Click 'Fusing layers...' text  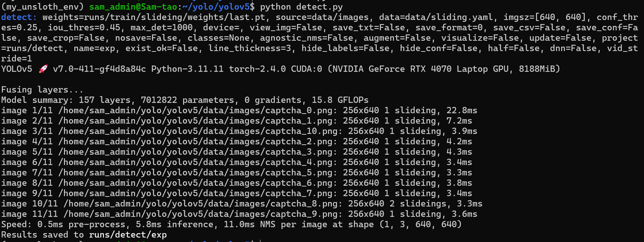pyautogui.click(x=42, y=90)
